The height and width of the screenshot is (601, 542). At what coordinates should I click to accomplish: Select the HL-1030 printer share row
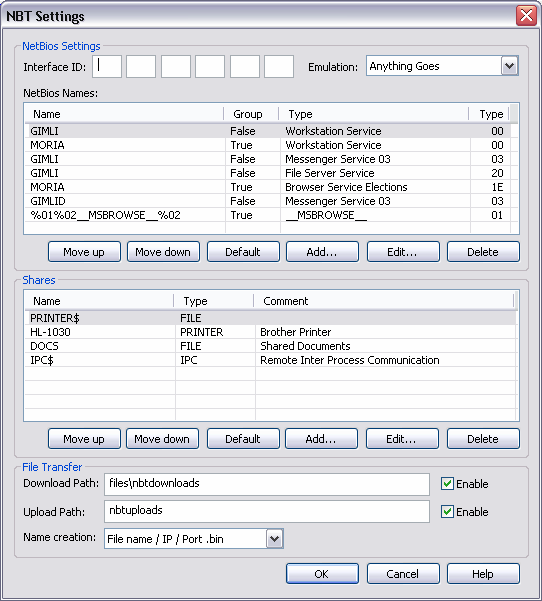(270, 332)
